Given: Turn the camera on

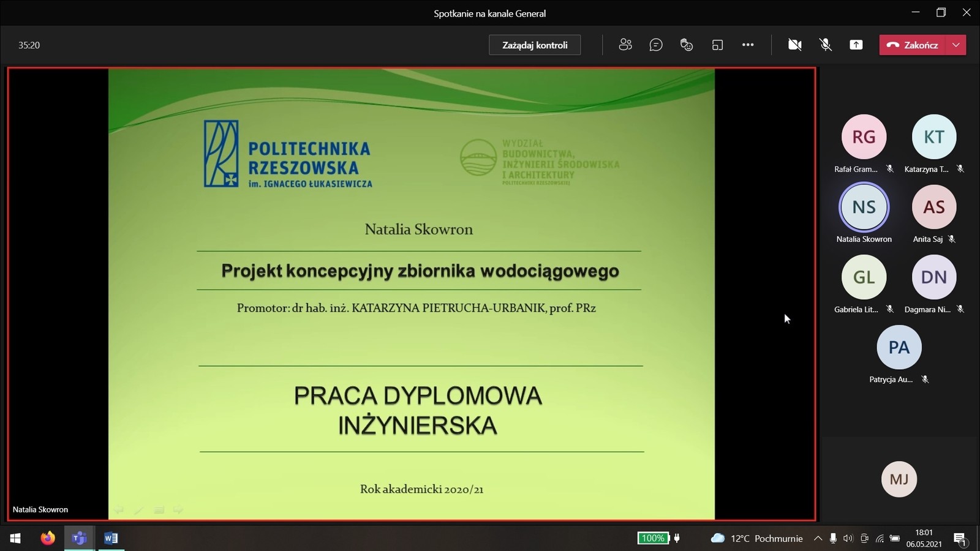Looking at the screenshot, I should (x=794, y=45).
